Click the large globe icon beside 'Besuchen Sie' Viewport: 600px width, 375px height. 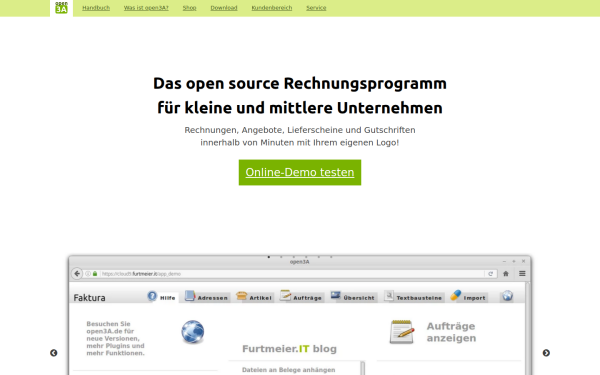pos(192,332)
